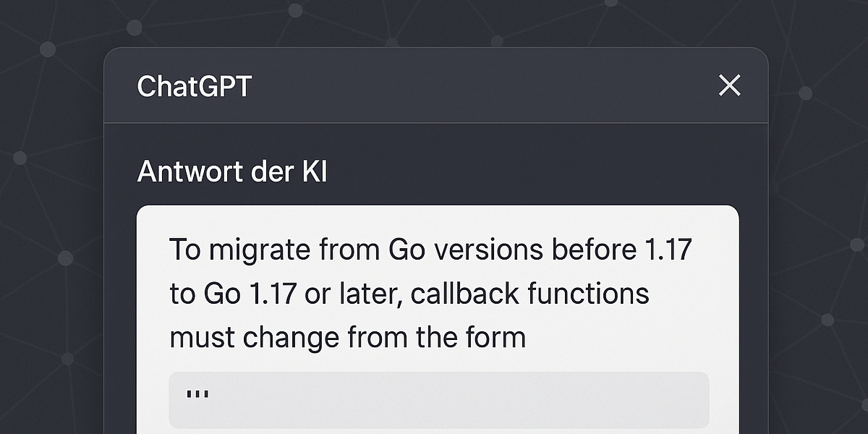Screen dimensions: 868x434
Task: Select the 'Antwort der KI' heading
Action: click(x=232, y=172)
